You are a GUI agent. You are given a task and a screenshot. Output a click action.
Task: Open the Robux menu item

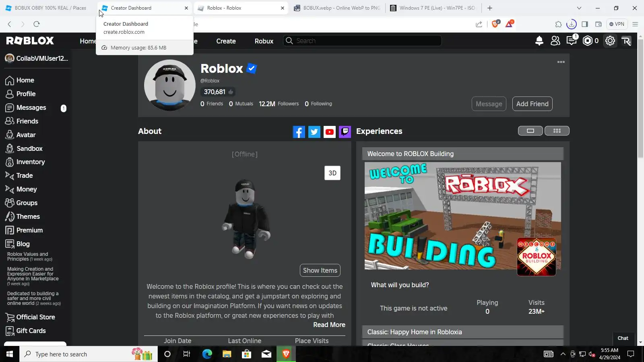coord(264,41)
